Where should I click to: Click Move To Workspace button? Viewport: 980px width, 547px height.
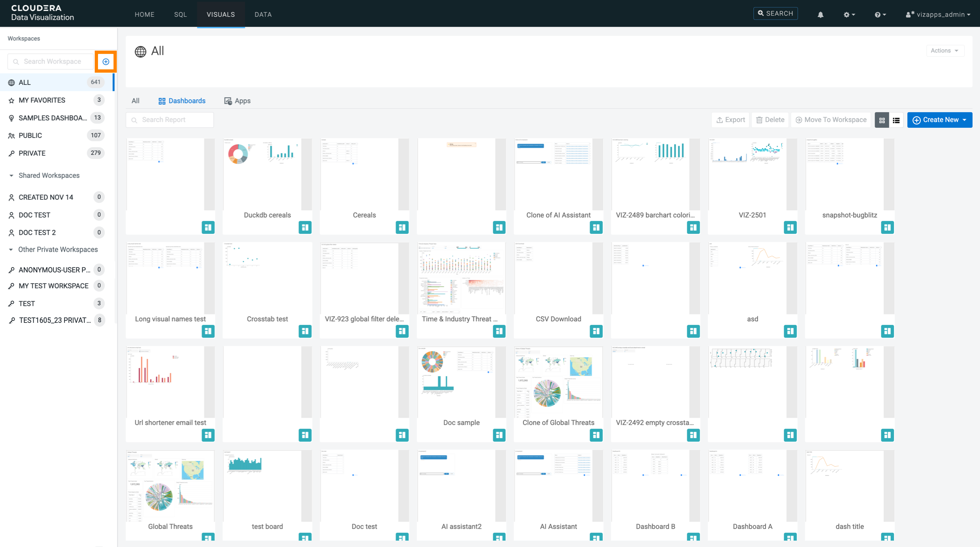tap(831, 120)
